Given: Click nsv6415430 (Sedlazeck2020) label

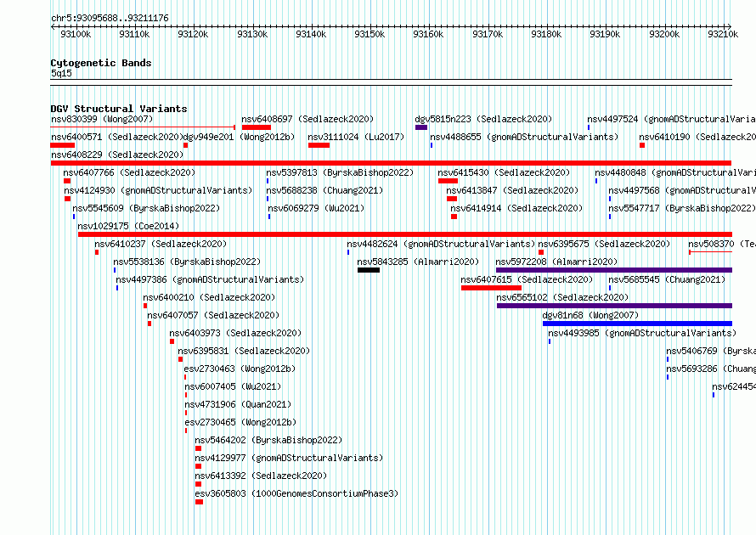Looking at the screenshot, I should pyautogui.click(x=504, y=172).
